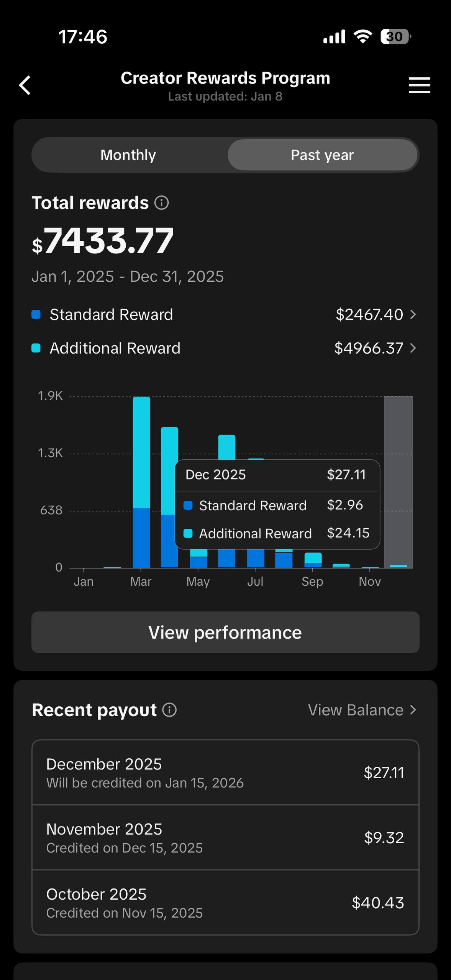Tap the Total rewards info icon
The image size is (451, 980).
pos(161,203)
